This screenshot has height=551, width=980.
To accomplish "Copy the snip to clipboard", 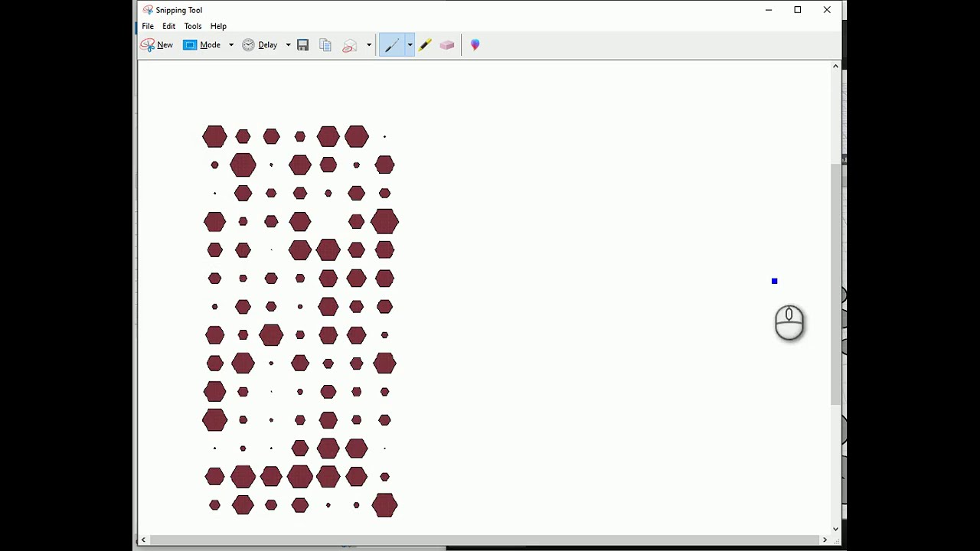I will pos(325,45).
